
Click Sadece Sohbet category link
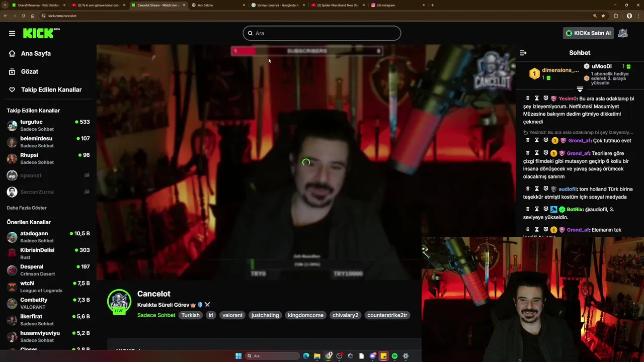click(x=156, y=315)
